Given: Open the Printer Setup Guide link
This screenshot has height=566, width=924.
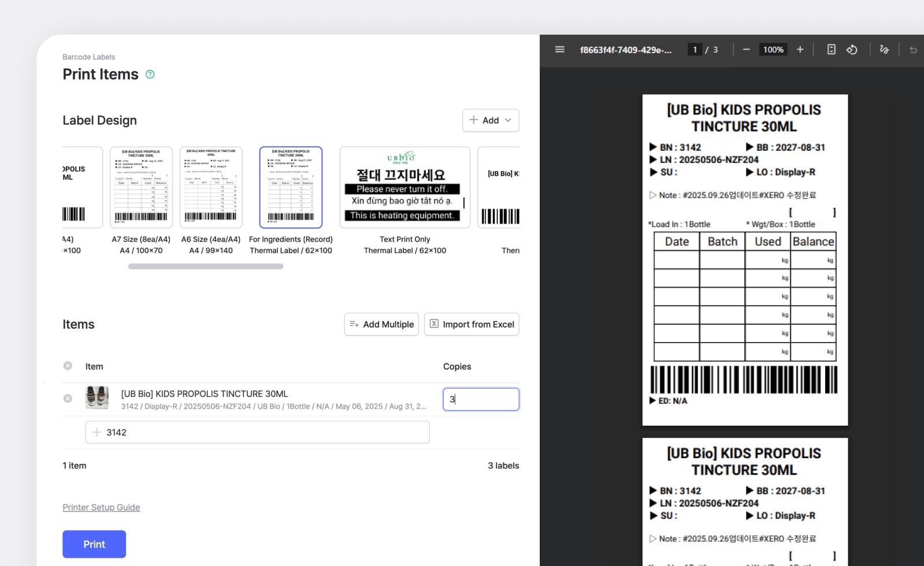Looking at the screenshot, I should [x=101, y=507].
